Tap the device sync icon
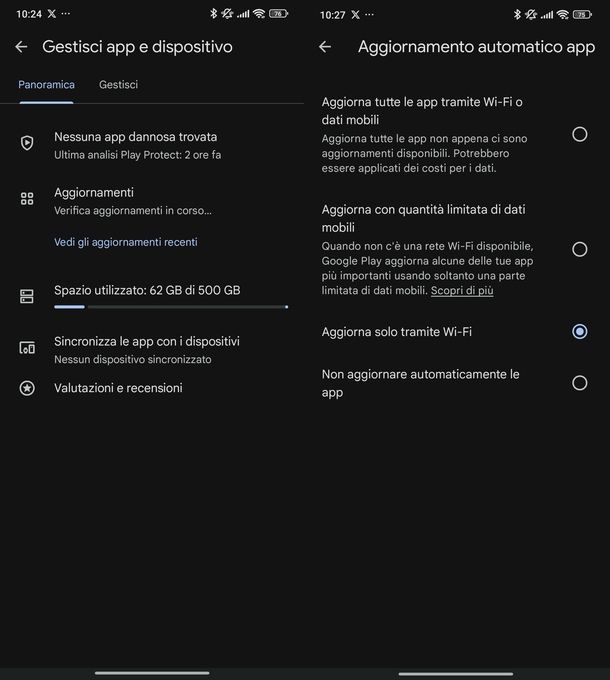Screen dimensions: 610x680 point(27,348)
